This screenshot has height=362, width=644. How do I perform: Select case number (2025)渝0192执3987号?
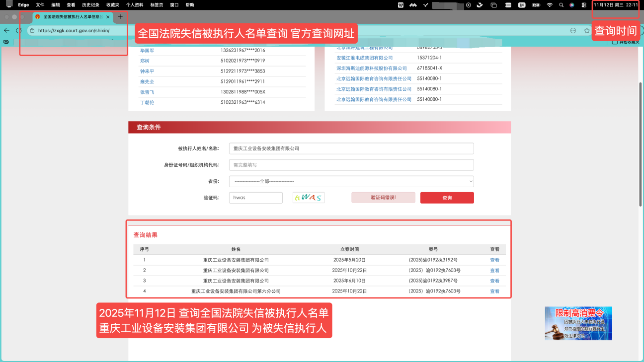(x=433, y=281)
